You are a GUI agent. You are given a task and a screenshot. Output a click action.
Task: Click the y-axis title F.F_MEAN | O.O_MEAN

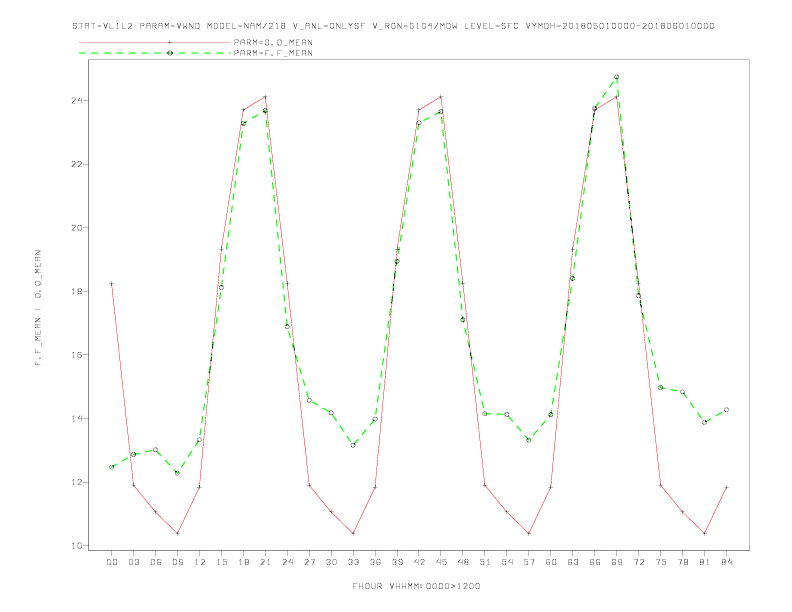38,308
